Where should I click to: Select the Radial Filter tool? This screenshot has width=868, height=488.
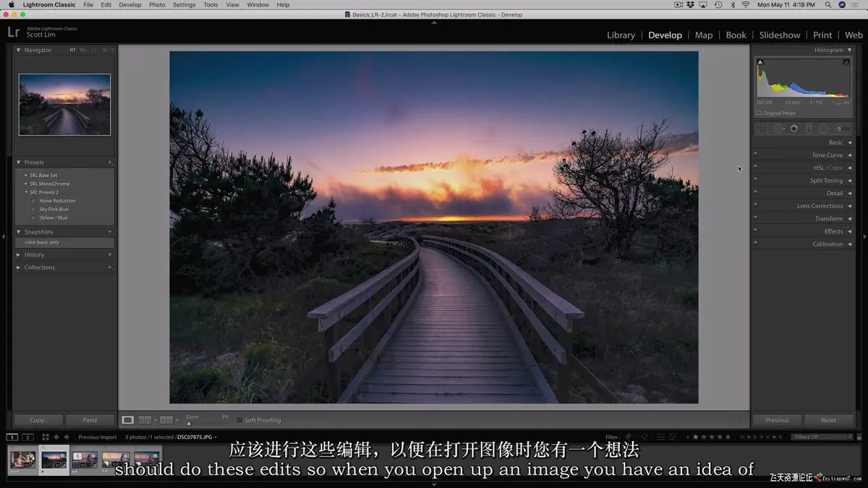tap(824, 129)
